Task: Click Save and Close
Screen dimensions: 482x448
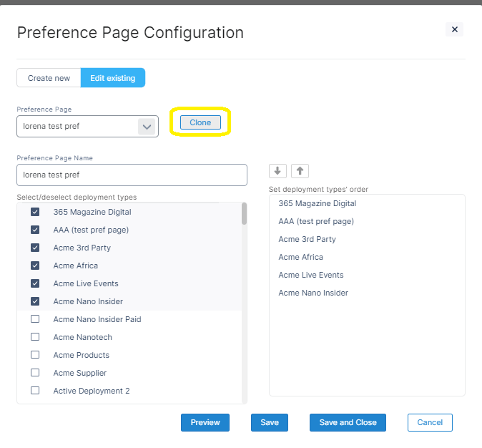Action: click(x=348, y=422)
